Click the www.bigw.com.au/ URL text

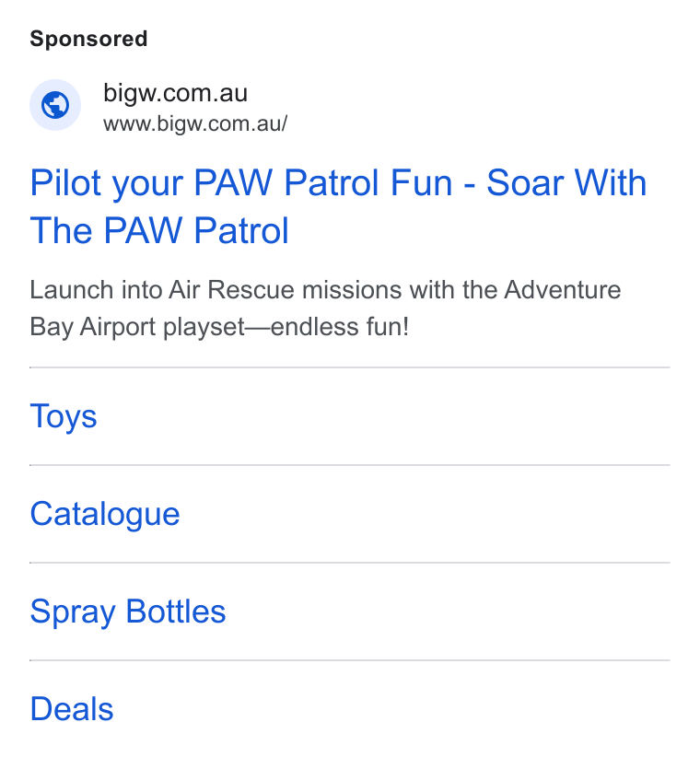click(195, 123)
